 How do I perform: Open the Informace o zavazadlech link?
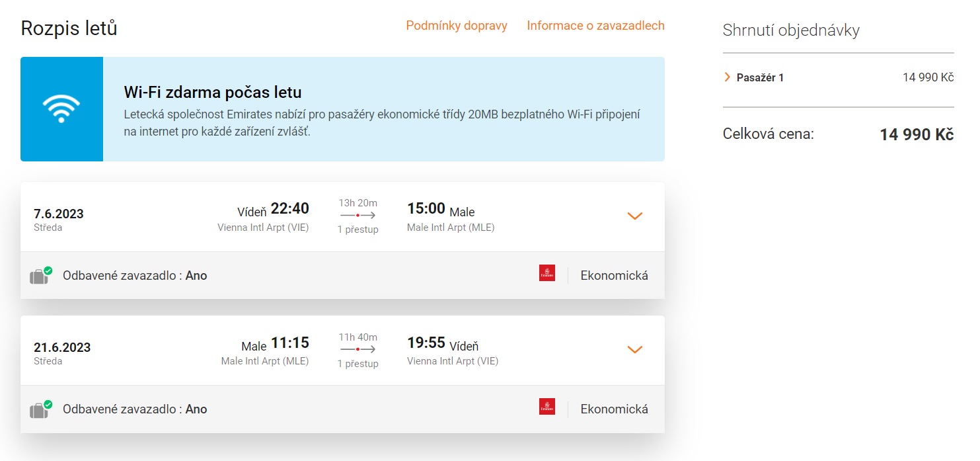595,26
